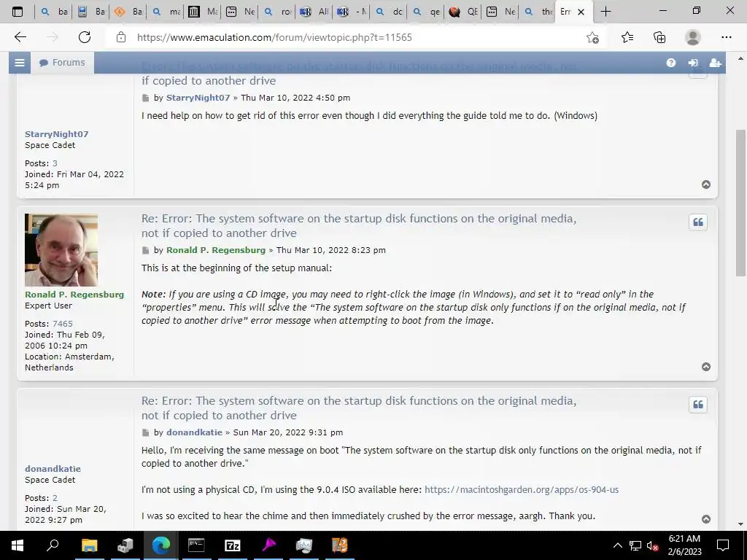Quote Ronald P. Regensburg's post
This screenshot has height=560, width=747.
[698, 222]
